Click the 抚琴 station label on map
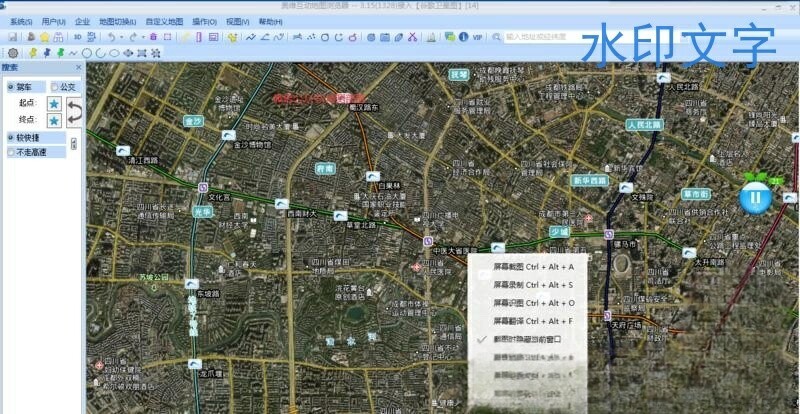This screenshot has height=414, width=800. coord(459,75)
